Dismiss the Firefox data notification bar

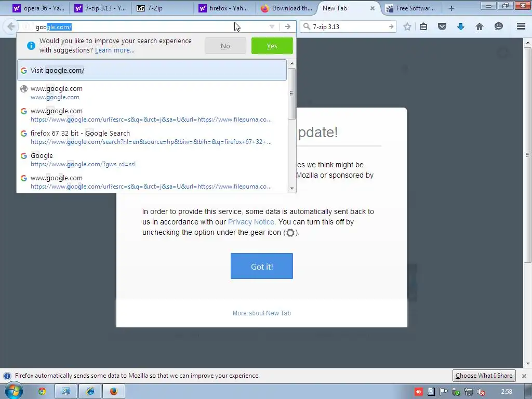[524, 376]
